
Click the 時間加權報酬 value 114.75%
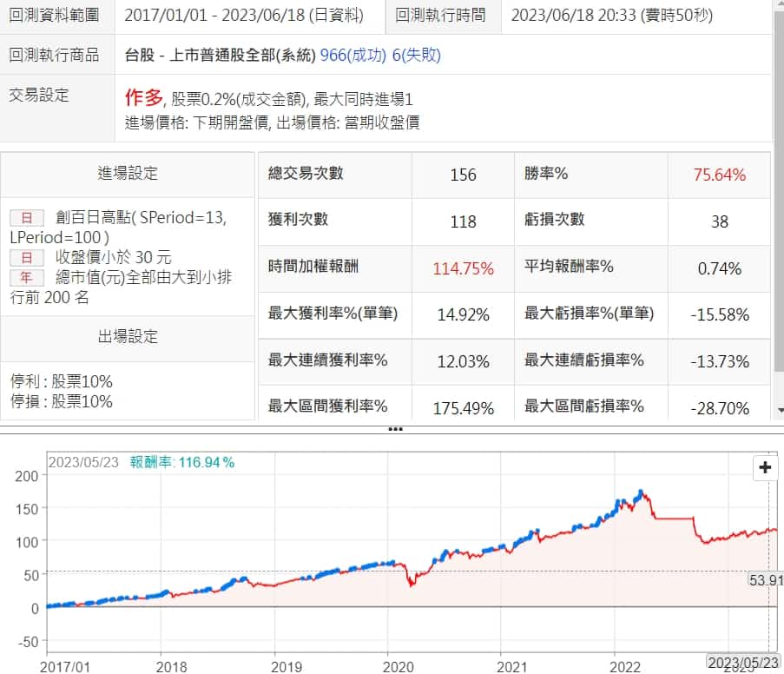pos(464,268)
